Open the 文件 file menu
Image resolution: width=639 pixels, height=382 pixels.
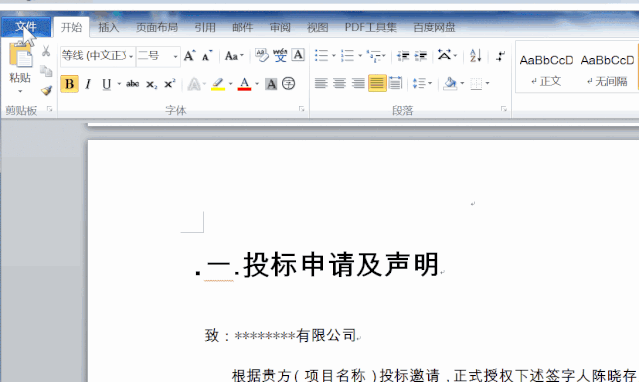26,27
